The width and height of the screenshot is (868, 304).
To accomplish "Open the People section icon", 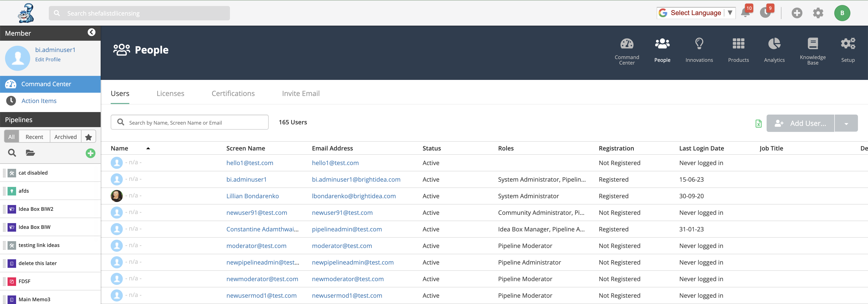I will 662,44.
